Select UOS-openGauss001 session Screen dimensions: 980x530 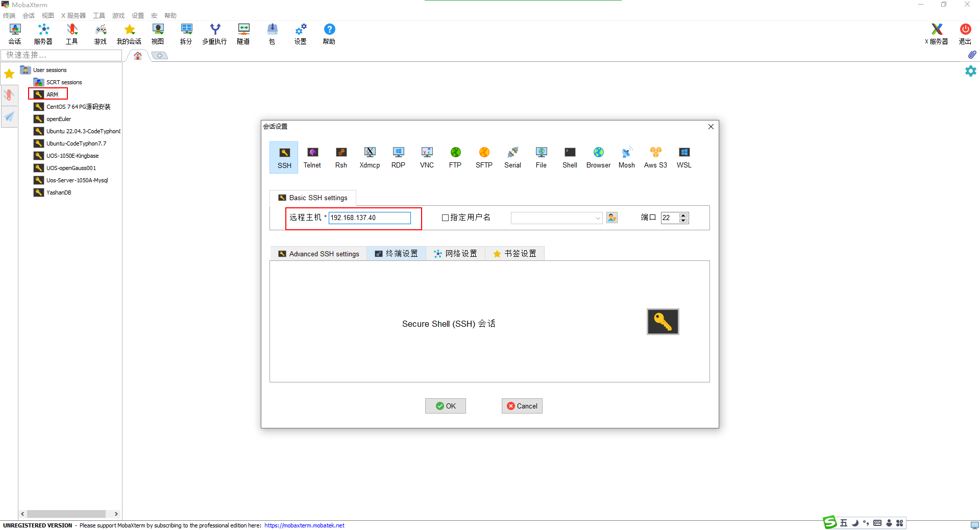click(x=65, y=168)
